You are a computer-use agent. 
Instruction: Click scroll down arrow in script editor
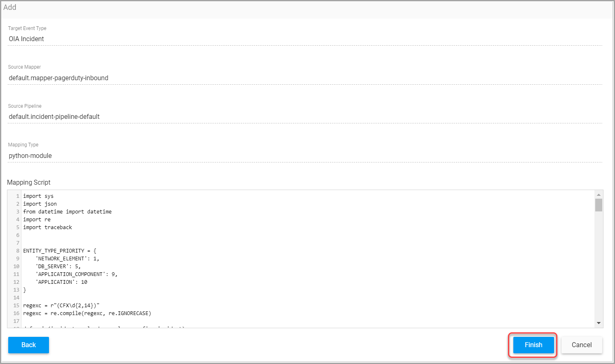(599, 323)
